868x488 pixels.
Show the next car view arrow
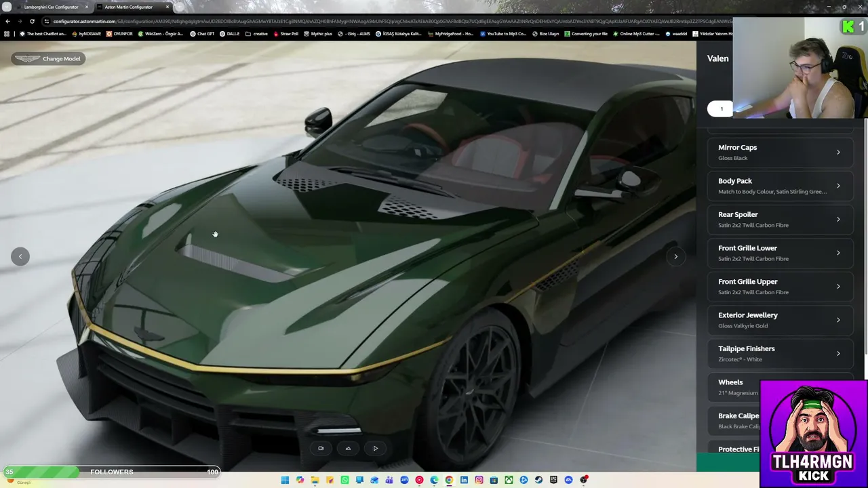[675, 256]
